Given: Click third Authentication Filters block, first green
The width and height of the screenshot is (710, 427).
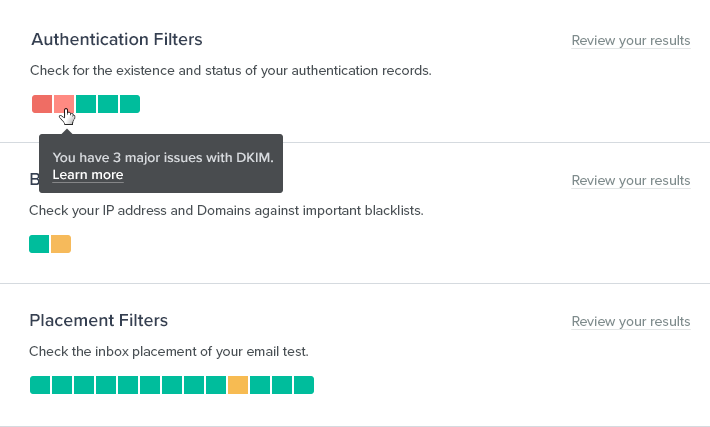Looking at the screenshot, I should point(85,104).
